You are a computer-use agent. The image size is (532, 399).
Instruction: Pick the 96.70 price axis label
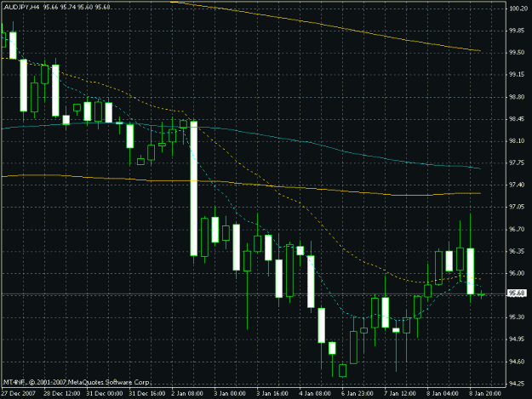(516, 230)
